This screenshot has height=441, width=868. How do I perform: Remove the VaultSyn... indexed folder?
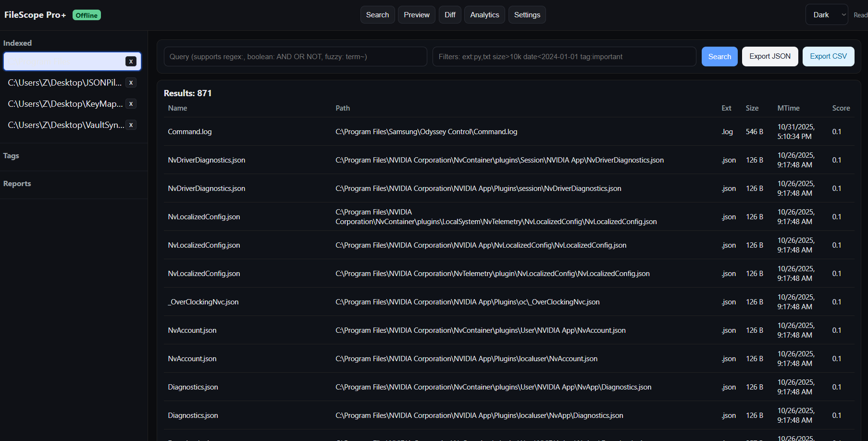131,125
